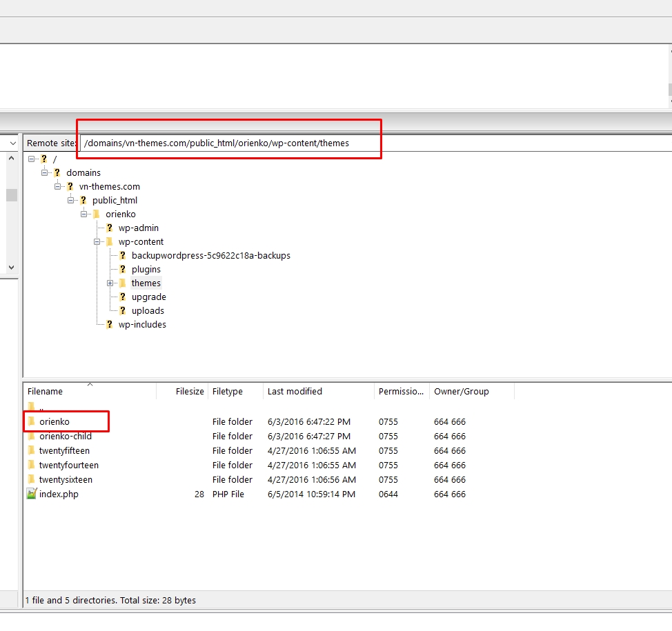
Task: Collapse the wp-content branch
Action: tap(97, 241)
